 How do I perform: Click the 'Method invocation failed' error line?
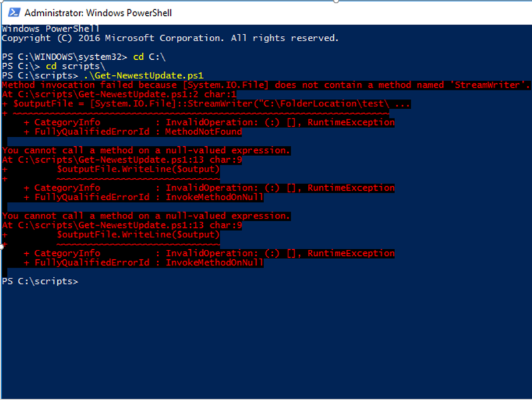click(265, 85)
